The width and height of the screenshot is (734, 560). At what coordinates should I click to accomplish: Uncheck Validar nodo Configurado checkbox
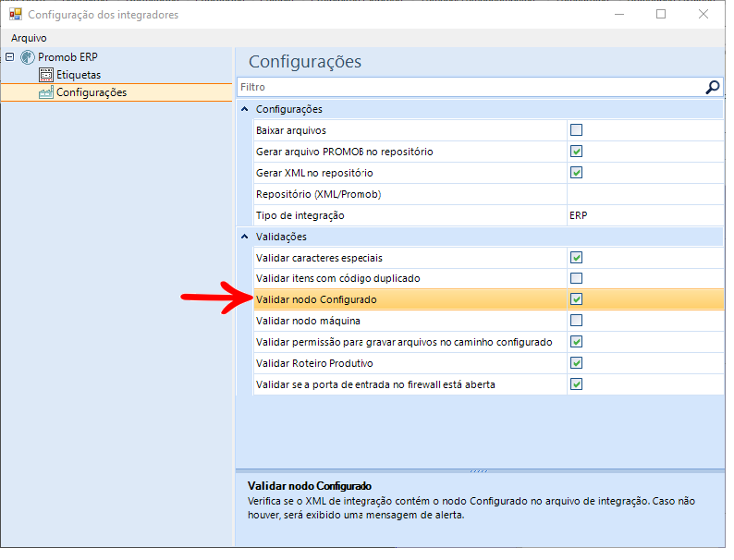coord(576,299)
